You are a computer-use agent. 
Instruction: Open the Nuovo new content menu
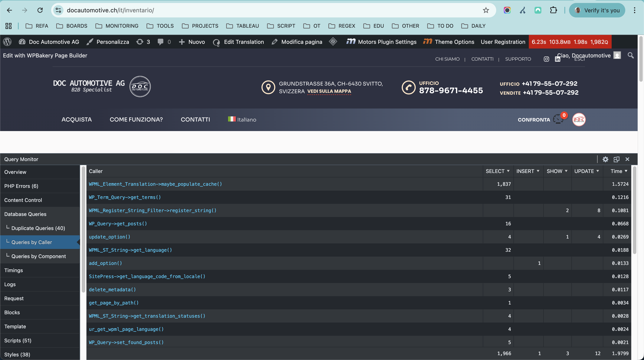point(192,42)
